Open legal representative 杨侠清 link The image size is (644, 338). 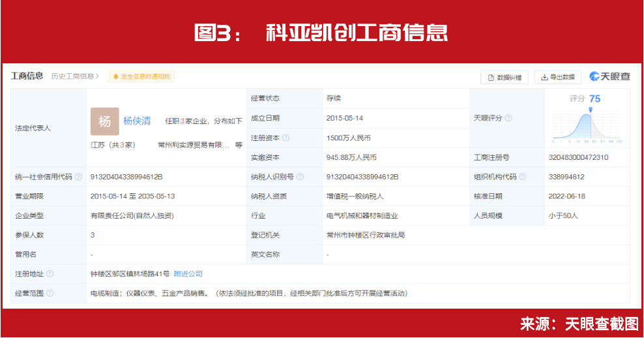137,121
